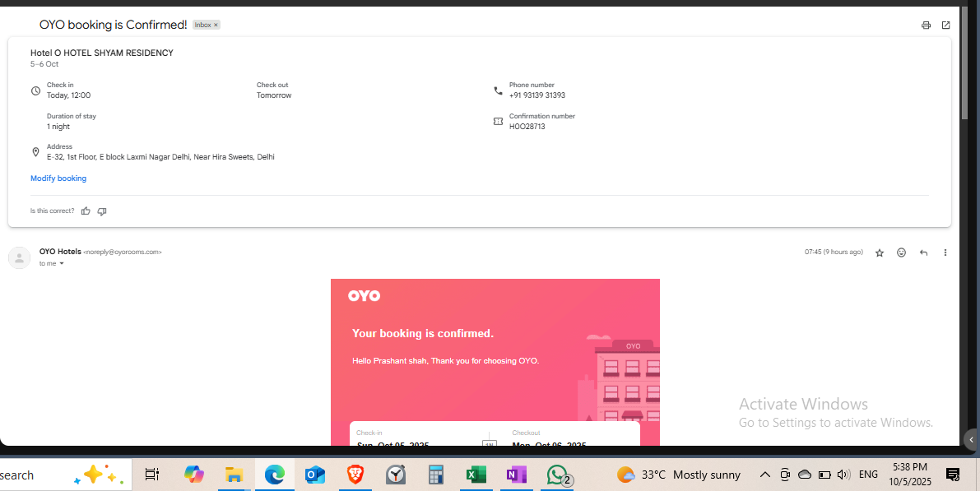Click the Modify booking link
This screenshot has width=980, height=491.
click(x=58, y=178)
